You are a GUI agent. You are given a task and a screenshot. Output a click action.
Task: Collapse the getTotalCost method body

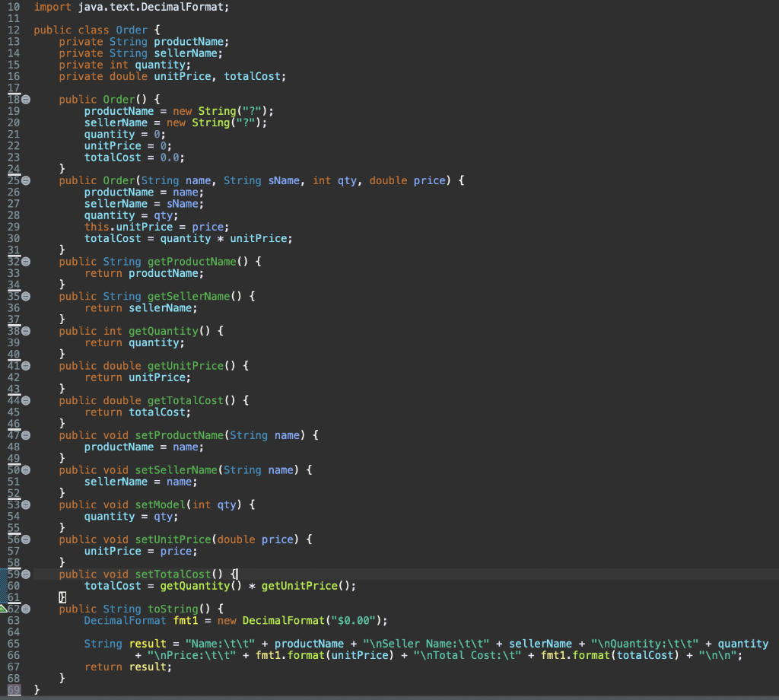(25, 400)
